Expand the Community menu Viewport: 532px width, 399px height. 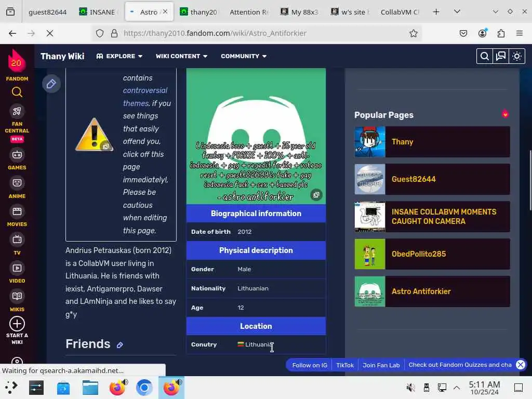[x=244, y=56]
